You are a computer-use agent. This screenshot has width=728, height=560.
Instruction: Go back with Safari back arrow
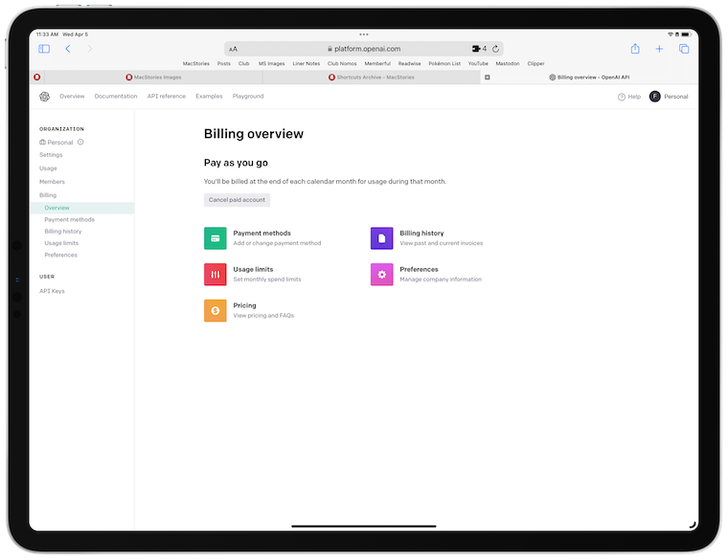pyautogui.click(x=68, y=49)
